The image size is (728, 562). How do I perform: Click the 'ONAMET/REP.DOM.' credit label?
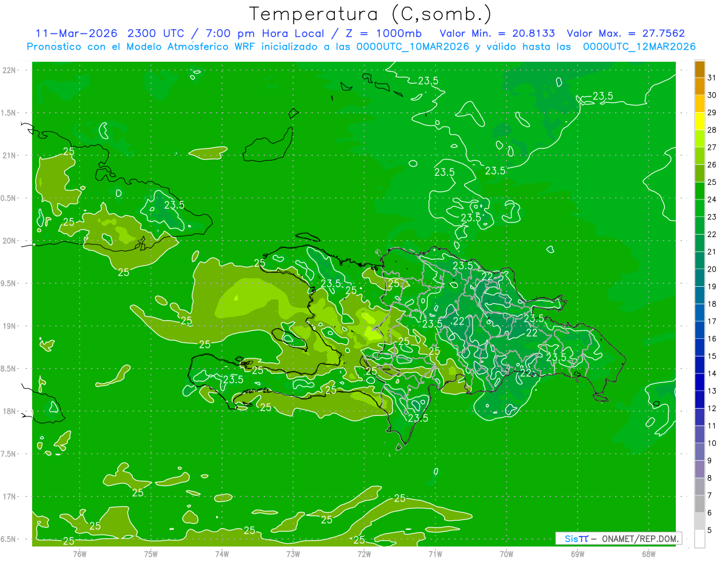click(x=640, y=538)
